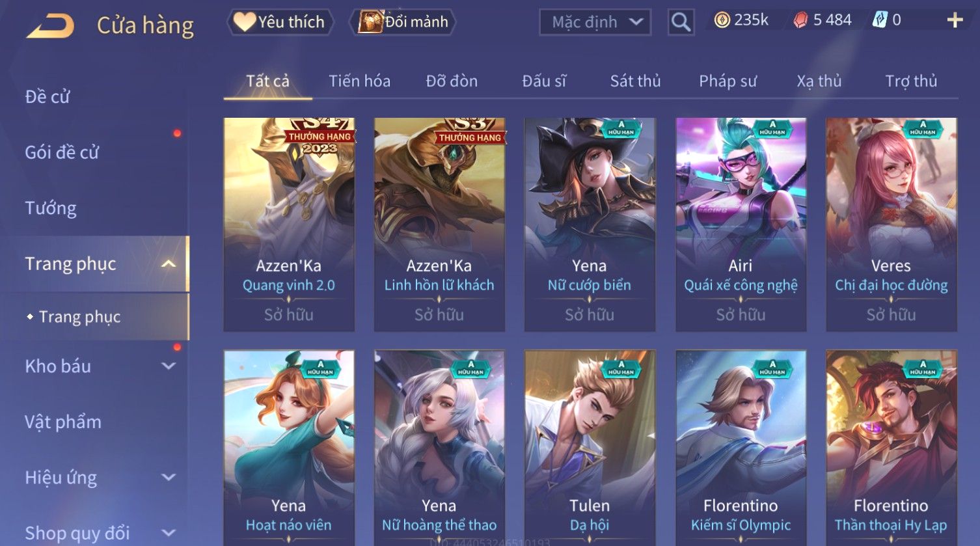Image resolution: width=980 pixels, height=546 pixels.
Task: Open the Mặc định sort dropdown
Action: [x=595, y=22]
